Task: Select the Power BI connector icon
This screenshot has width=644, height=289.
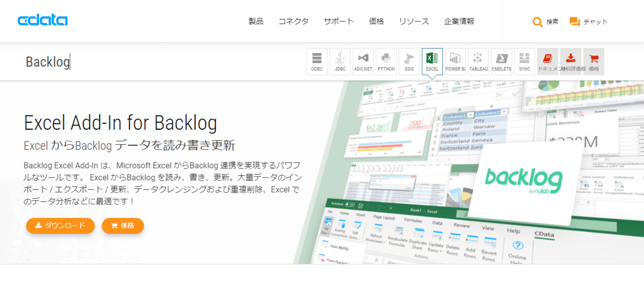Action: pyautogui.click(x=455, y=62)
